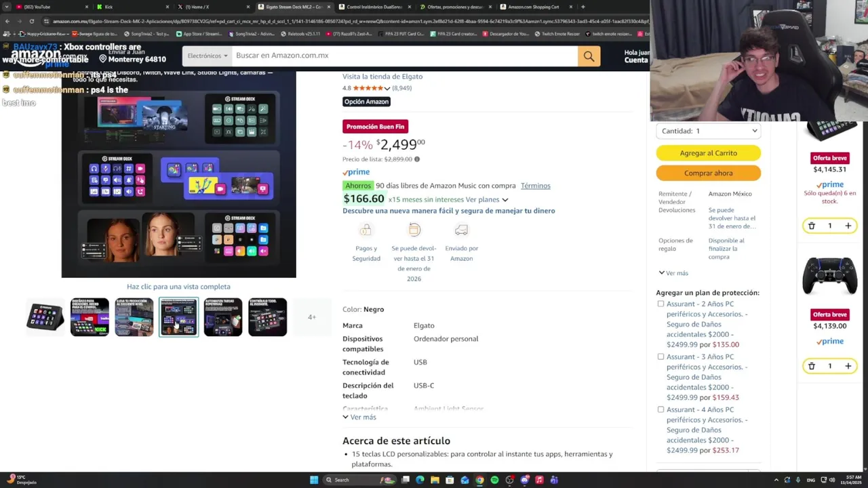Image resolution: width=868 pixels, height=488 pixels.
Task: Switch to the Amazon.com Shopping Cart tab
Action: 536,7
